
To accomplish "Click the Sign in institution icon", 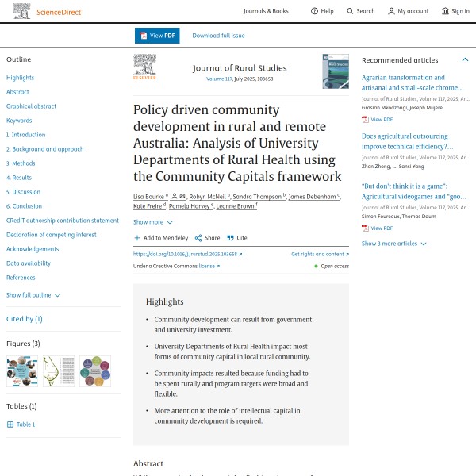I will 445,11.
